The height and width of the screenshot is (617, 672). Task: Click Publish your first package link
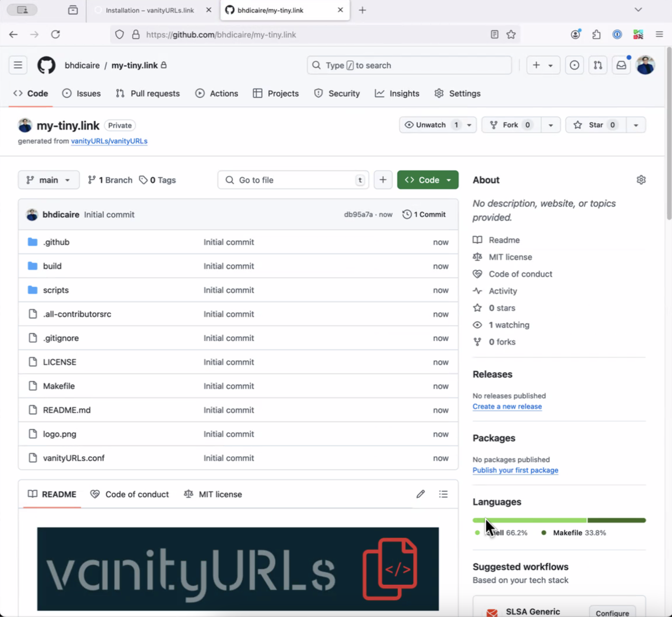click(515, 470)
